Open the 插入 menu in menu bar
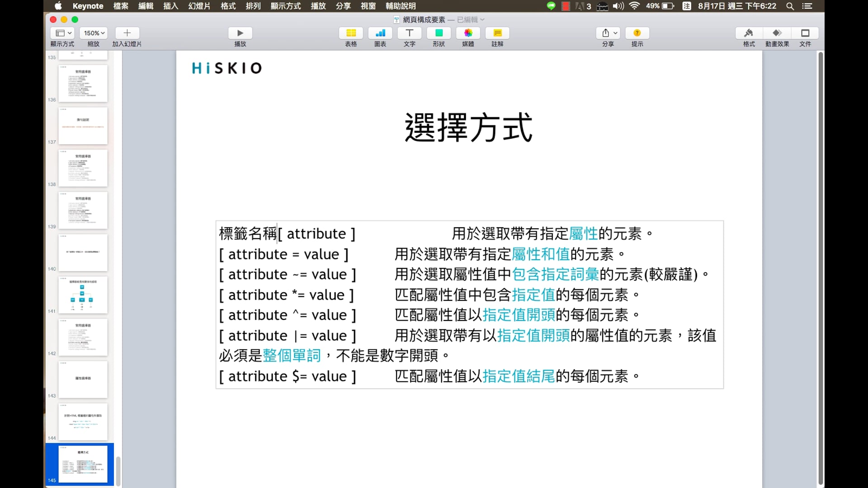This screenshot has height=488, width=868. coord(170,6)
